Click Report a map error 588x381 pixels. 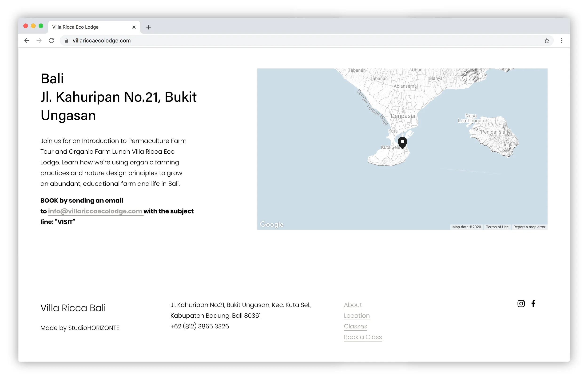(529, 227)
